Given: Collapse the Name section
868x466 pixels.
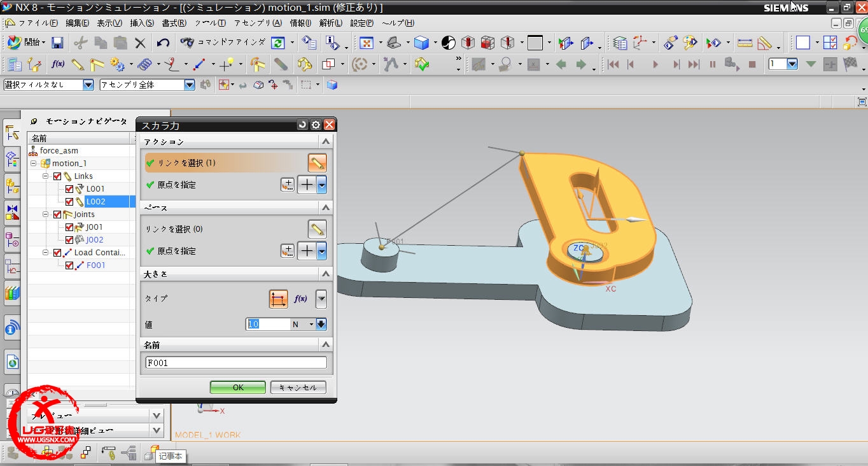Looking at the screenshot, I should (326, 344).
